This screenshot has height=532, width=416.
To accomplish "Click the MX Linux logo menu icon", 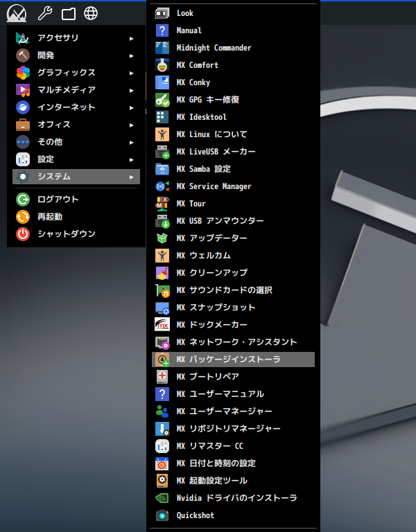I will (17, 13).
